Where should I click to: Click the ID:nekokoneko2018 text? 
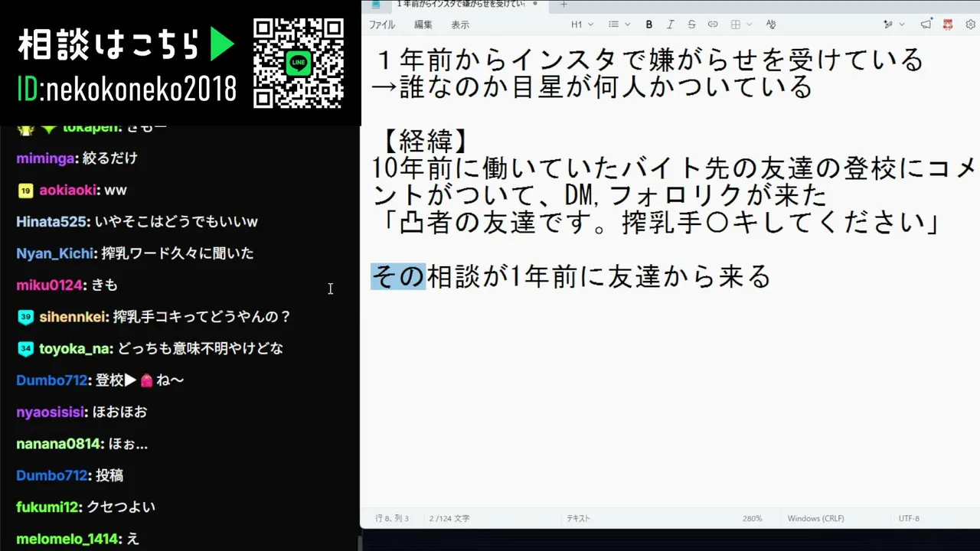(x=126, y=90)
